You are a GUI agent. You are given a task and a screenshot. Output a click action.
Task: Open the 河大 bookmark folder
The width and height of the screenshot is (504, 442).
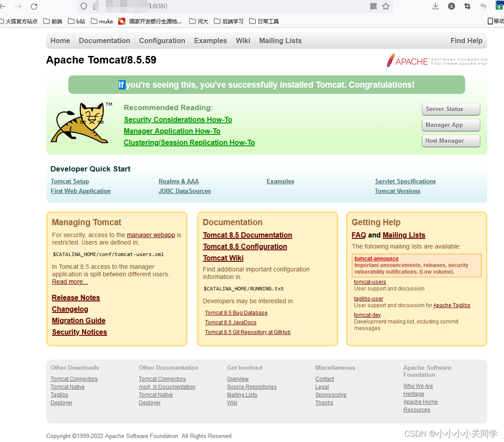pos(198,21)
